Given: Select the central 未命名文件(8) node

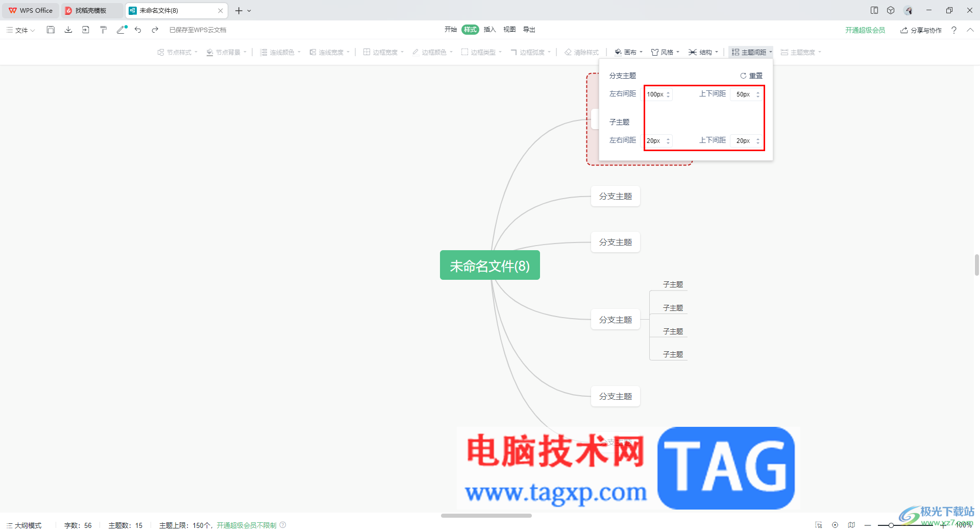Looking at the screenshot, I should [x=490, y=265].
